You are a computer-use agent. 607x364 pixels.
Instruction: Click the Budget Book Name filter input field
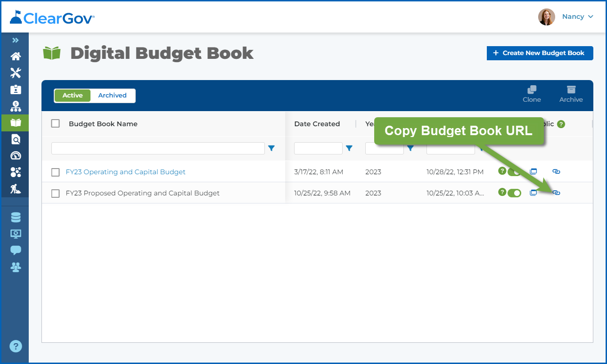(x=158, y=148)
